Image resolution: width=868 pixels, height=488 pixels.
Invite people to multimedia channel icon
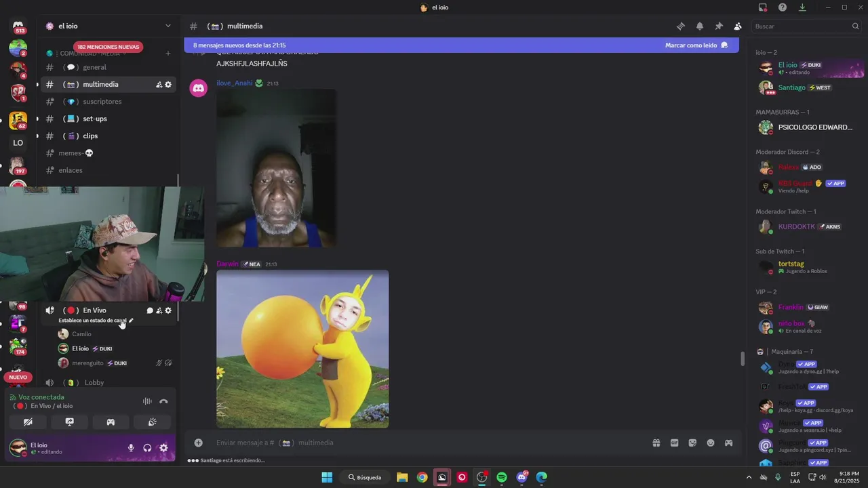[x=159, y=85]
